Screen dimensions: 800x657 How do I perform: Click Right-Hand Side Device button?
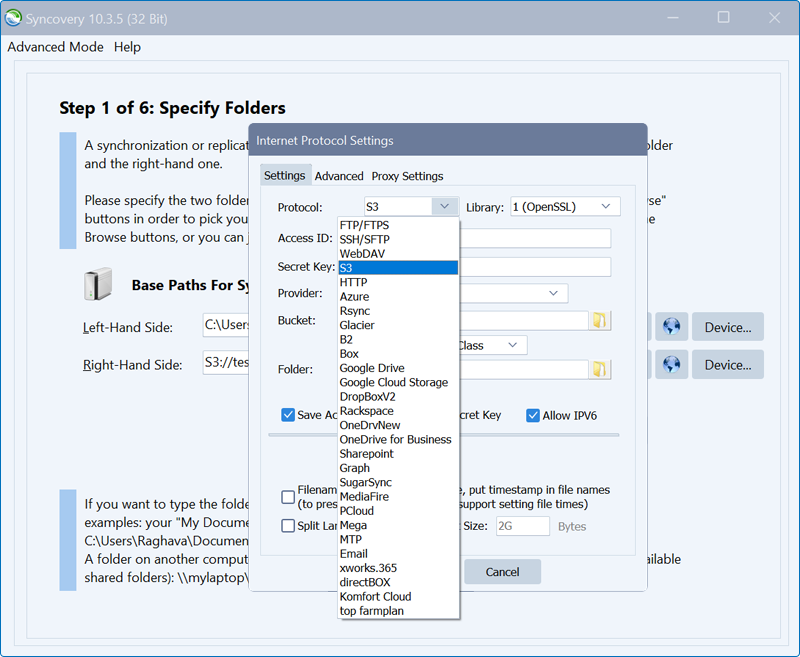(x=728, y=365)
